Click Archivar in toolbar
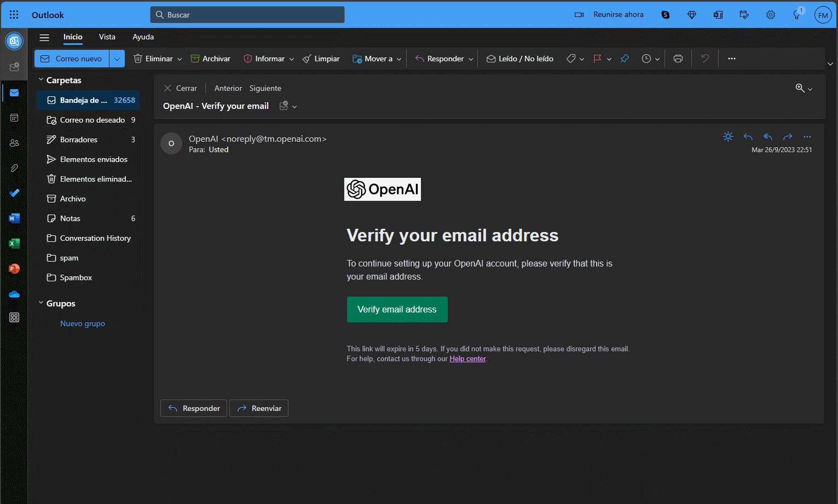This screenshot has width=838, height=504. [210, 59]
